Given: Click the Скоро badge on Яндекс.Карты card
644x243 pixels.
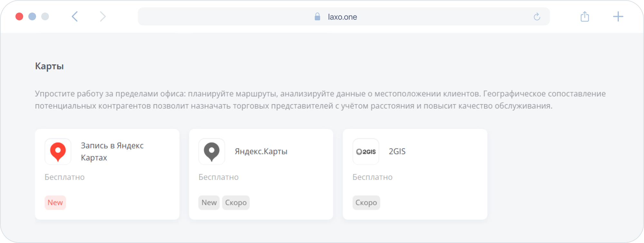Looking at the screenshot, I should pos(236,203).
